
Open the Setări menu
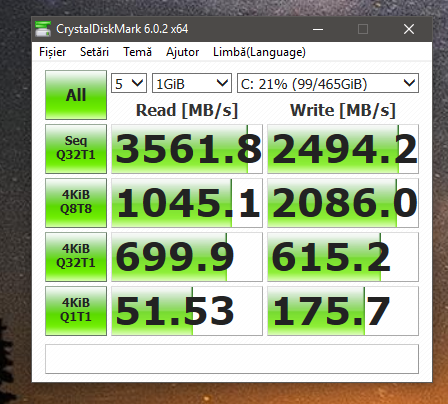point(94,52)
